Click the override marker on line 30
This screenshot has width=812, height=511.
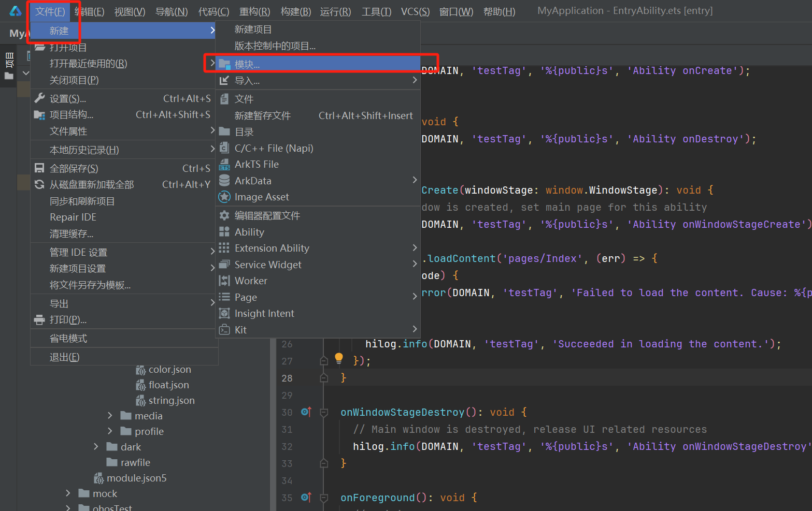coord(306,412)
